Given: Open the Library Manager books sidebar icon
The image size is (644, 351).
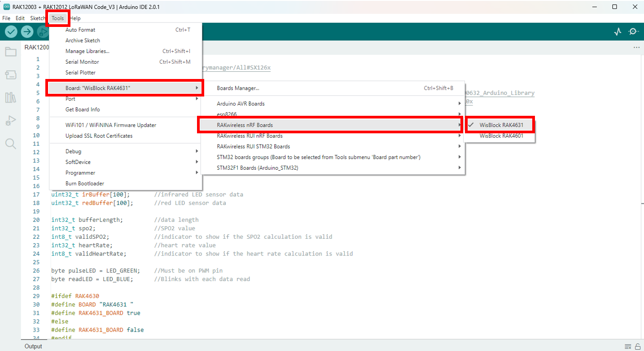Looking at the screenshot, I should (x=10, y=97).
